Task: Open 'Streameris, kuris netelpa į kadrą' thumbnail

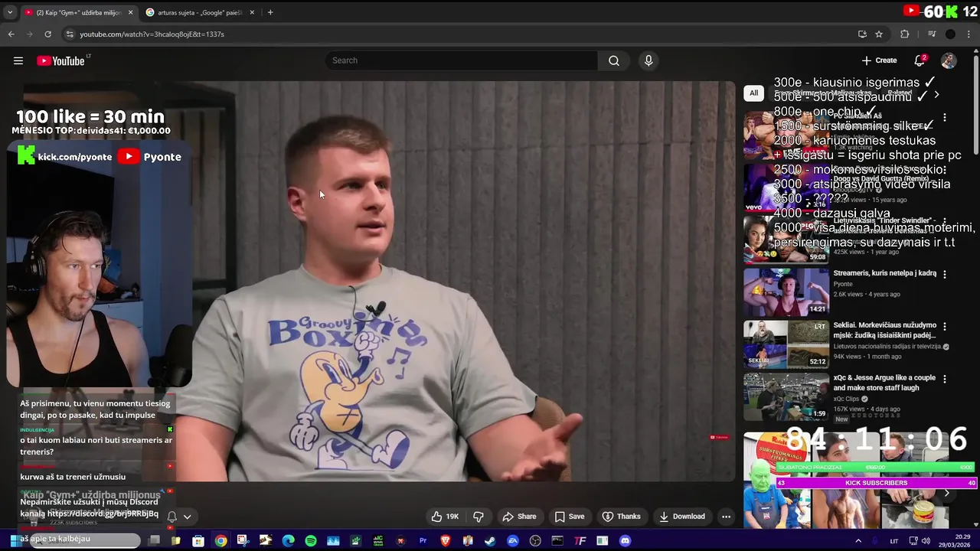Action: 786,291
